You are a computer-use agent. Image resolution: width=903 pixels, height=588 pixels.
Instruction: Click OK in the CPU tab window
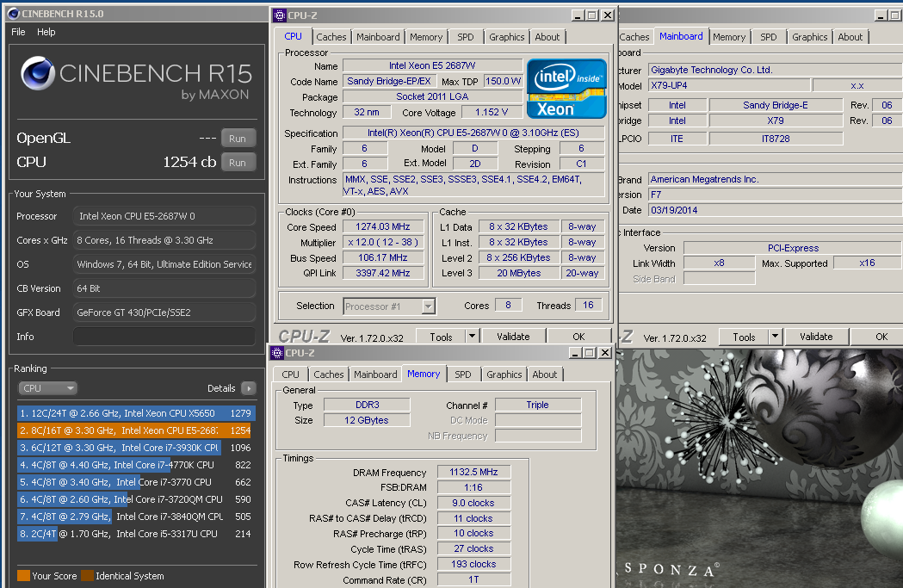coord(578,337)
